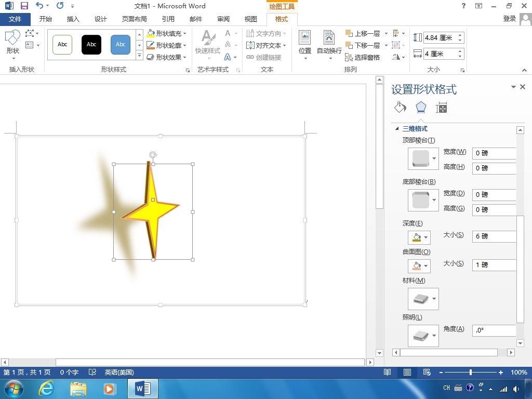Open the Fill & Line paint bucket tab
Image resolution: width=532 pixels, height=399 pixels.
401,108
